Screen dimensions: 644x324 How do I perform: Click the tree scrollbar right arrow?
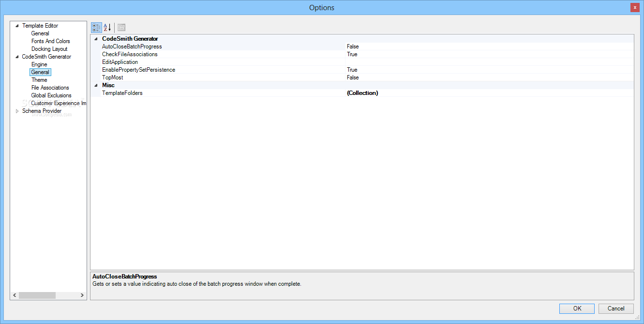pyautogui.click(x=82, y=295)
